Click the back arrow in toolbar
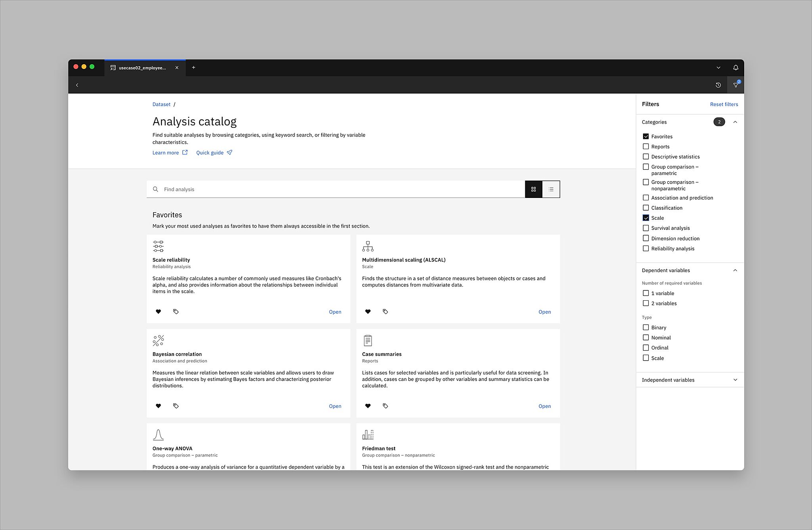Image resolution: width=812 pixels, height=530 pixels. (77, 85)
